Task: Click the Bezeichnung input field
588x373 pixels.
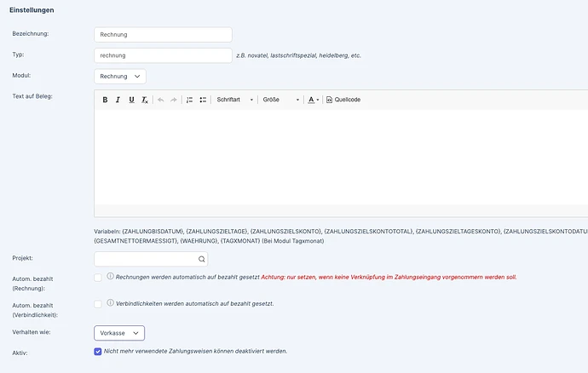Action: point(163,34)
